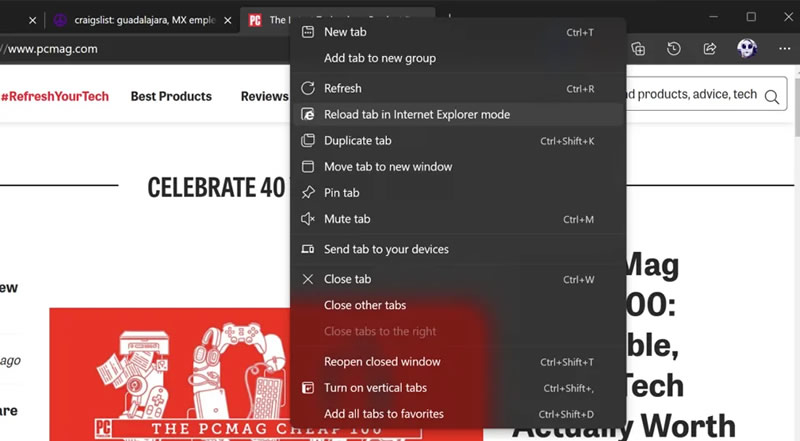Click the #RefreshYourTech link
800x441 pixels.
(x=56, y=96)
